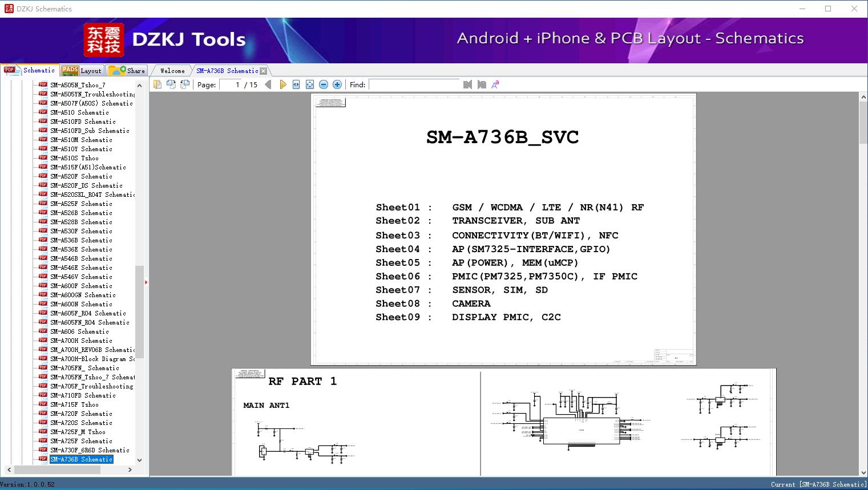Viewport: 868px width, 490px height.
Task: Click the red DZKJ logo in the banner
Action: tap(103, 40)
